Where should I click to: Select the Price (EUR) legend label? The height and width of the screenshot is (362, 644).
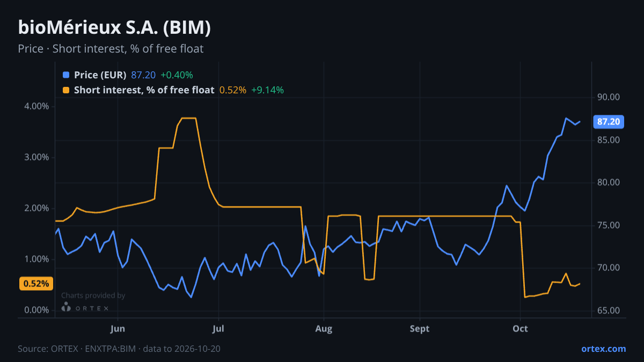point(100,75)
